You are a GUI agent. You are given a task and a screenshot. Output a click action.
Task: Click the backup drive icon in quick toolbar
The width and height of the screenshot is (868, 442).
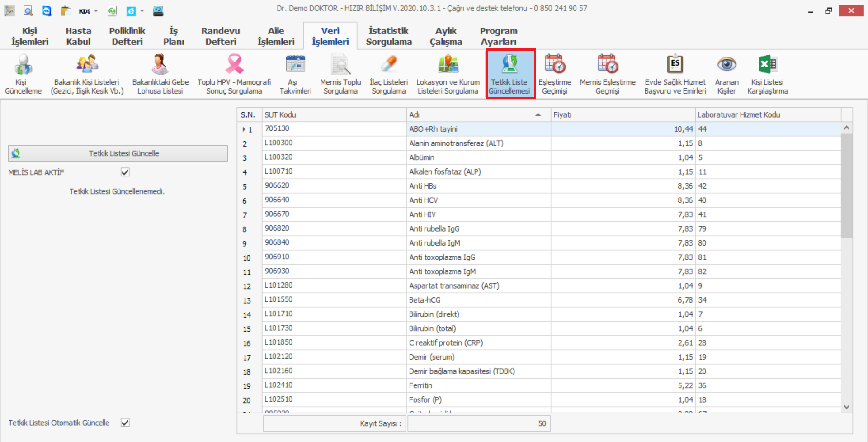click(158, 11)
